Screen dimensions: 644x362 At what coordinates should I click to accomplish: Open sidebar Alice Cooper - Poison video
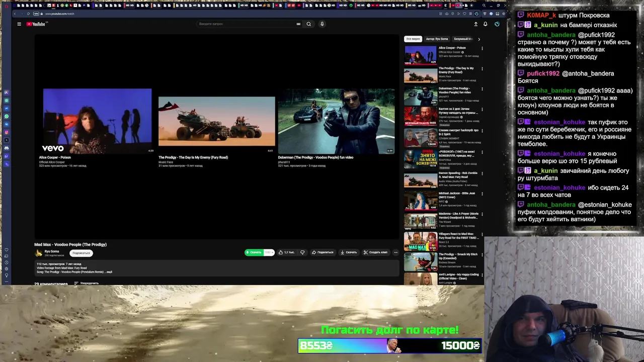[421, 55]
